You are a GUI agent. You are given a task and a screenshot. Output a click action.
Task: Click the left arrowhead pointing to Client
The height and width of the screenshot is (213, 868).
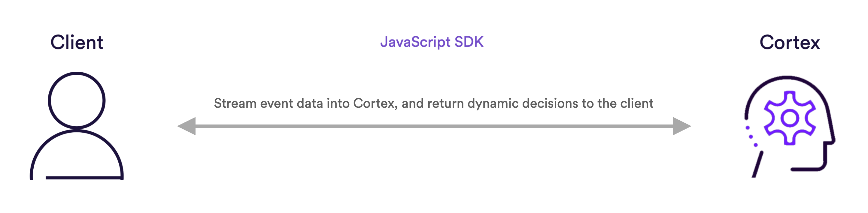click(187, 126)
